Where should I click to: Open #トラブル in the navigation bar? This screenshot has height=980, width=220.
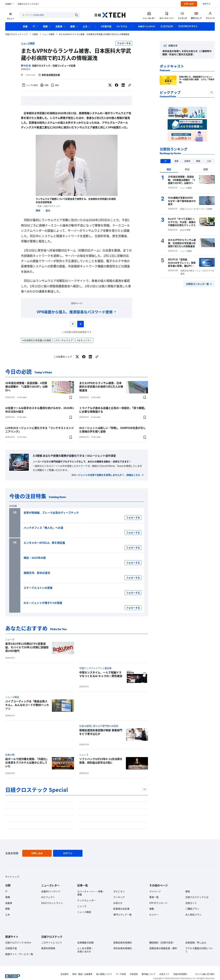[x=122, y=27]
